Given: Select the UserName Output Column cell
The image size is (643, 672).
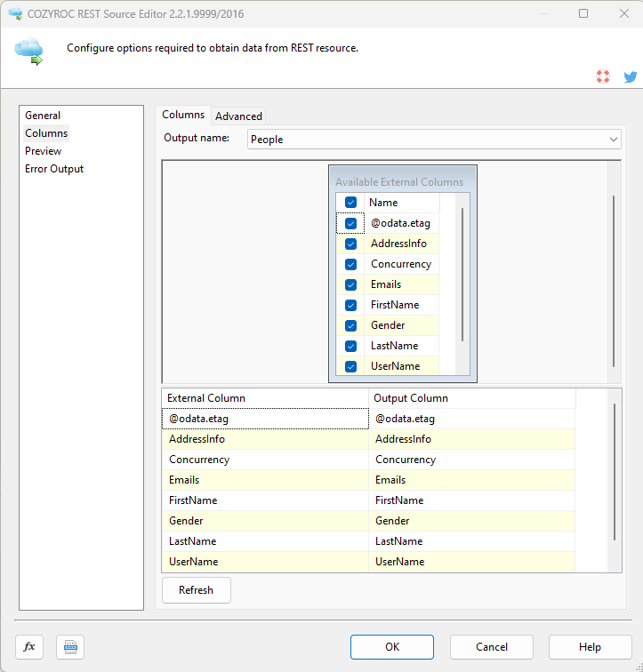Looking at the screenshot, I should click(471, 562).
